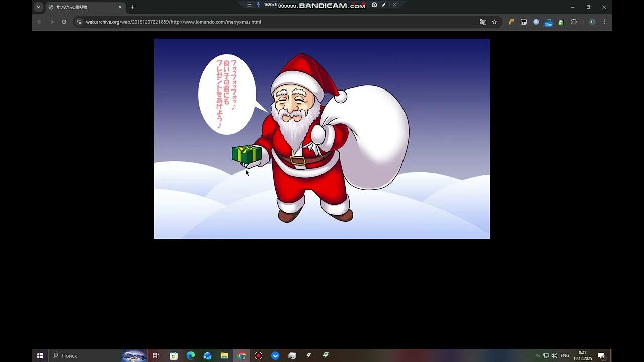Click the green Android extension icon
The width and height of the screenshot is (644, 362).
click(x=561, y=22)
